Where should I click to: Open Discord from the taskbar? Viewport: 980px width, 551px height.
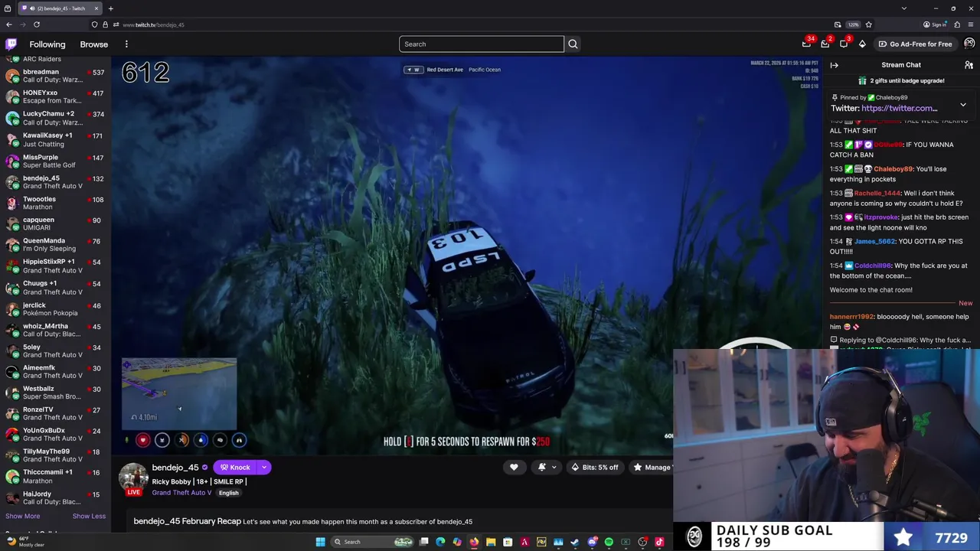[x=592, y=542]
